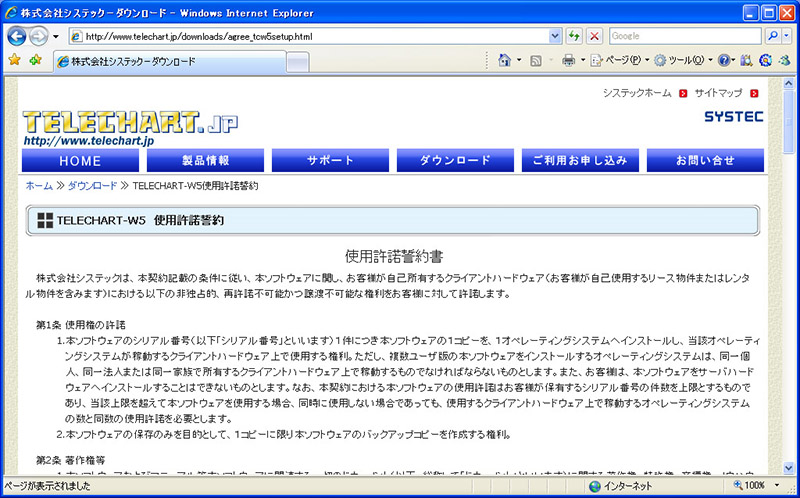Click the システックホーム link

pyautogui.click(x=637, y=93)
